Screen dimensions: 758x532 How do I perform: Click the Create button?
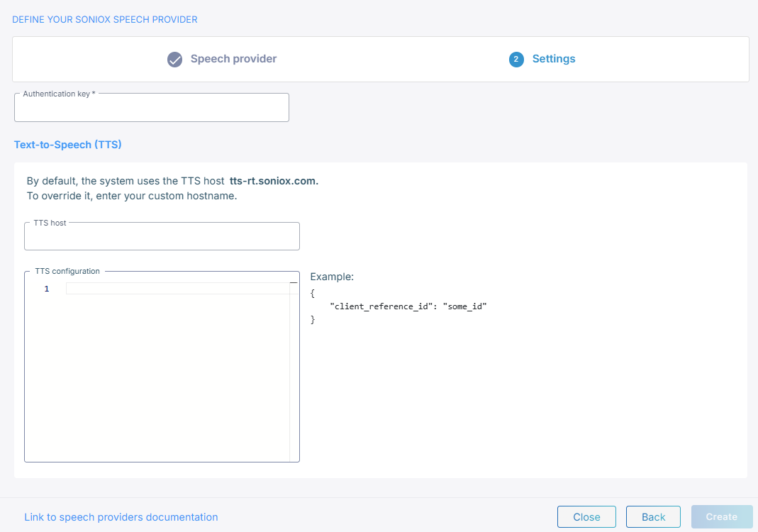[x=721, y=517]
